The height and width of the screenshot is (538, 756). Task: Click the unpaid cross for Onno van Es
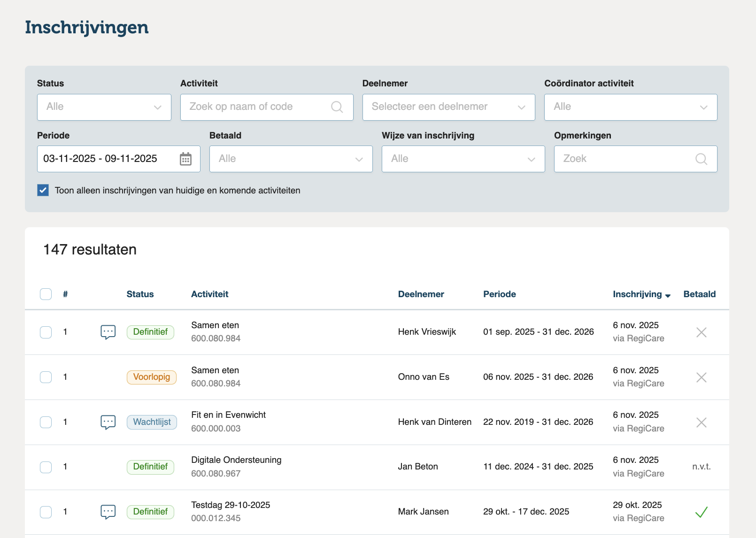pyautogui.click(x=701, y=377)
